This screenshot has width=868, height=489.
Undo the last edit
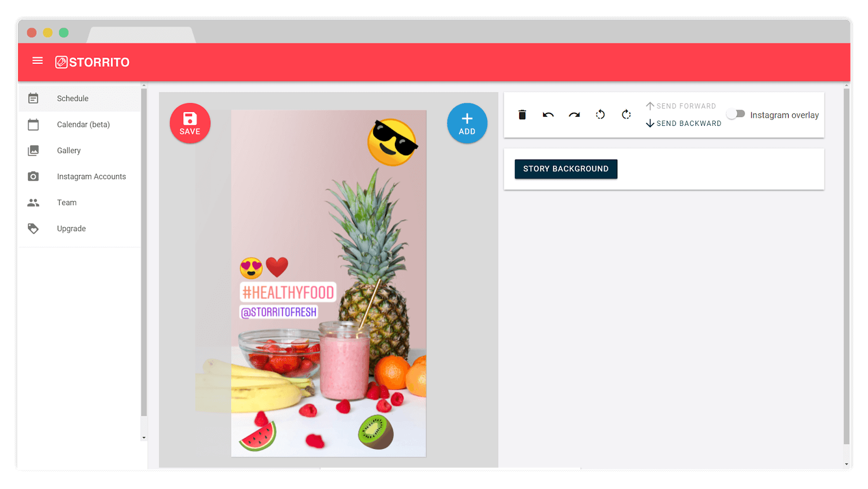click(548, 115)
